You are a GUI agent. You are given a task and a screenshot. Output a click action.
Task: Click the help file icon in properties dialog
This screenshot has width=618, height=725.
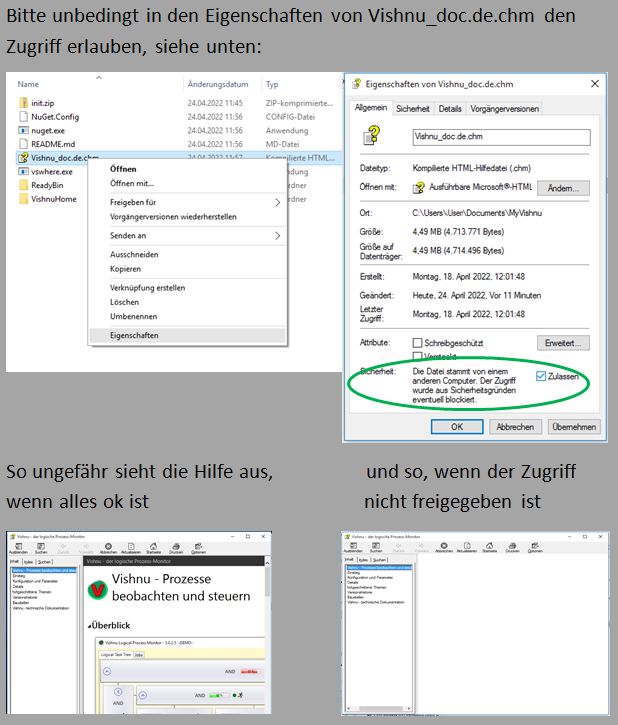point(372,135)
